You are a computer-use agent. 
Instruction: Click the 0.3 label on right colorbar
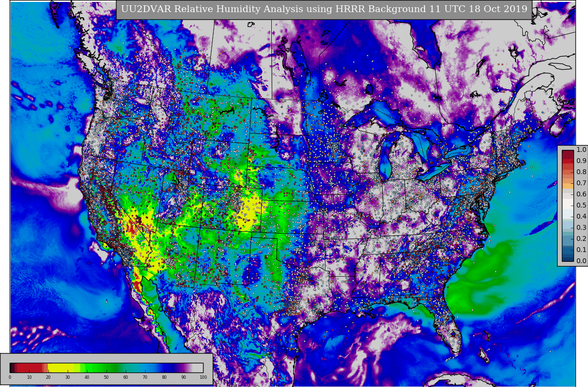click(x=581, y=227)
